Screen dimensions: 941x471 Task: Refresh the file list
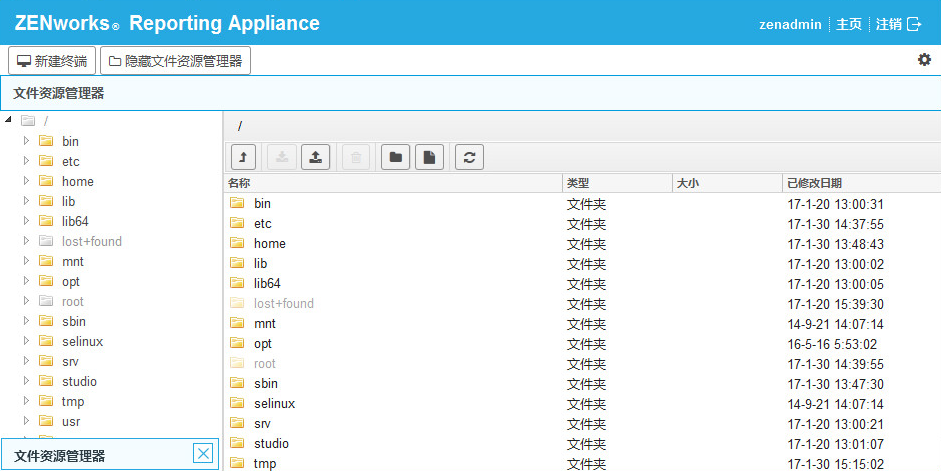point(469,157)
